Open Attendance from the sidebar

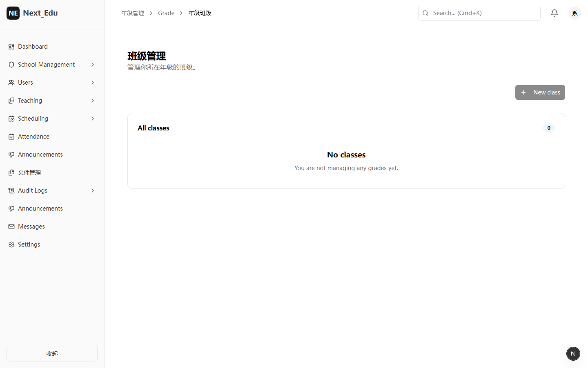point(52,137)
